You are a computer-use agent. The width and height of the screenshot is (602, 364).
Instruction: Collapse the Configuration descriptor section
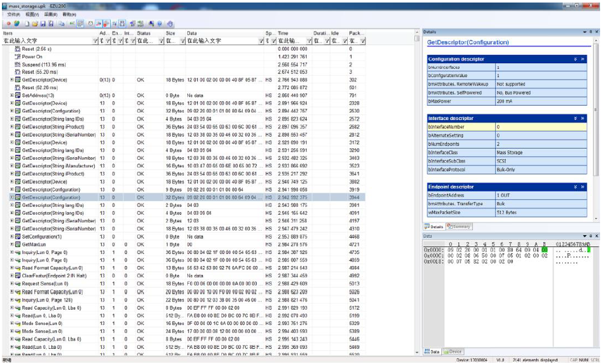(575, 59)
